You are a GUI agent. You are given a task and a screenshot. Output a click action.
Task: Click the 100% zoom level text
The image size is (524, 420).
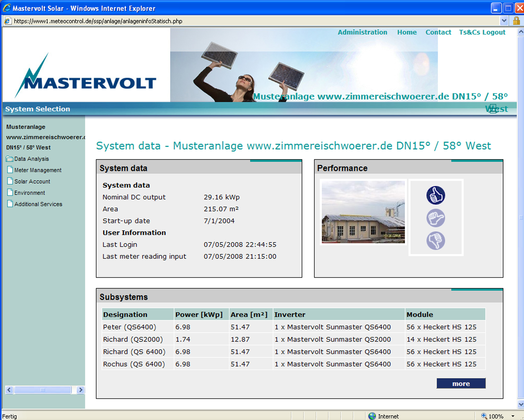point(496,416)
